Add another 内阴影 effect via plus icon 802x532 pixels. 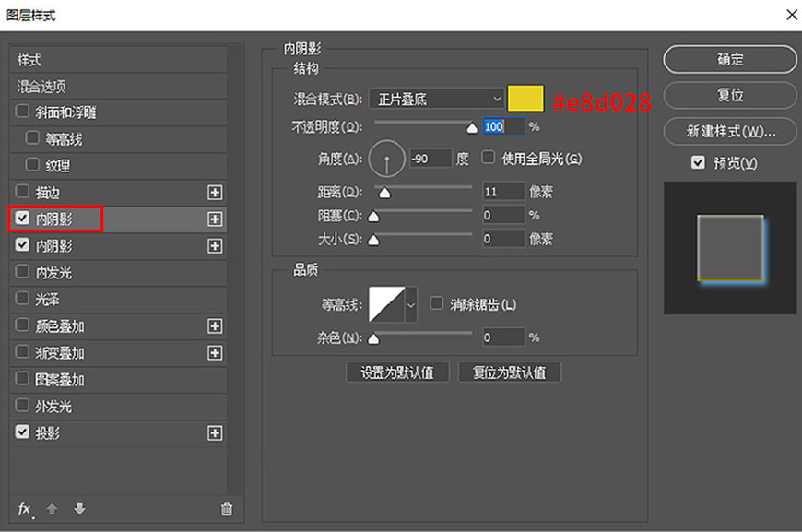point(215,219)
